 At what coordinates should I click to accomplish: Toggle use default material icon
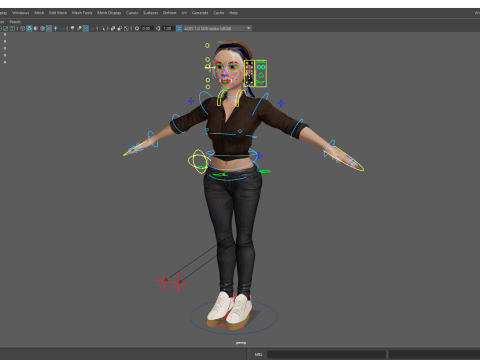36,28
